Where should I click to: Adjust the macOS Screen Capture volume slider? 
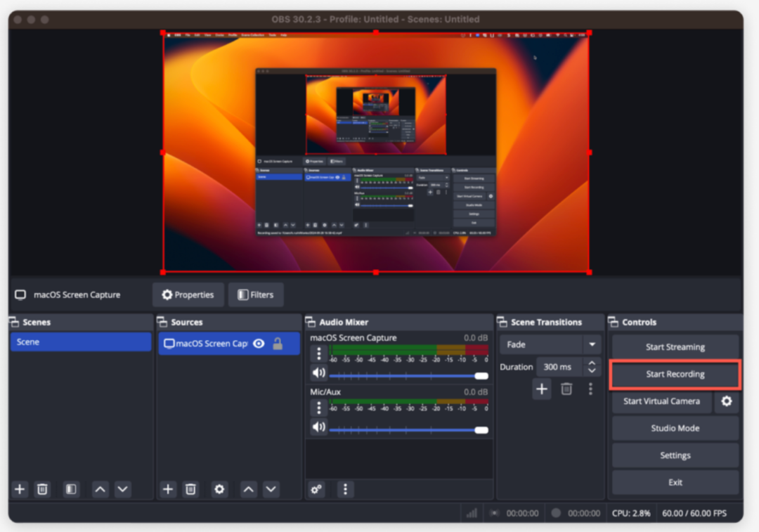tap(408, 376)
